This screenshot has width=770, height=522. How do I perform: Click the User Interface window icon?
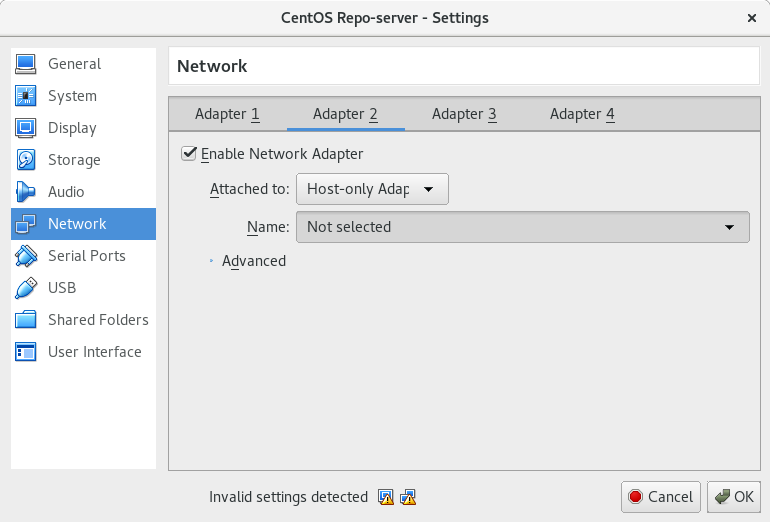(26, 352)
